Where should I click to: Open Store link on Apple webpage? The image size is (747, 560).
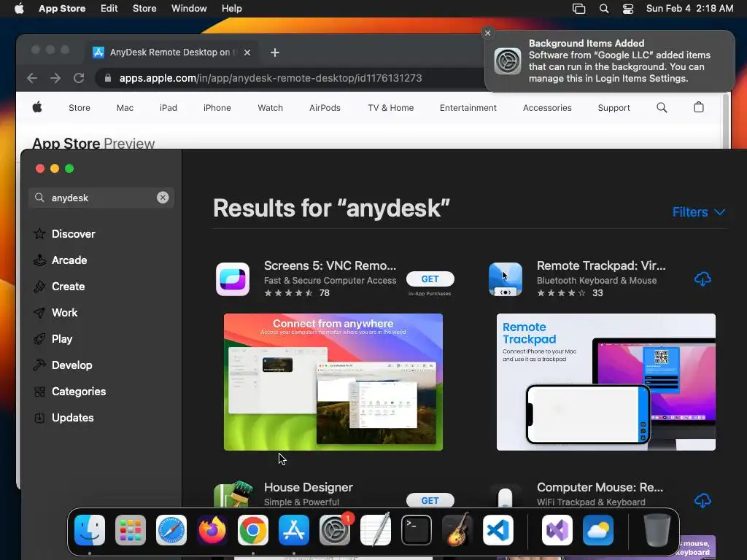pyautogui.click(x=79, y=108)
